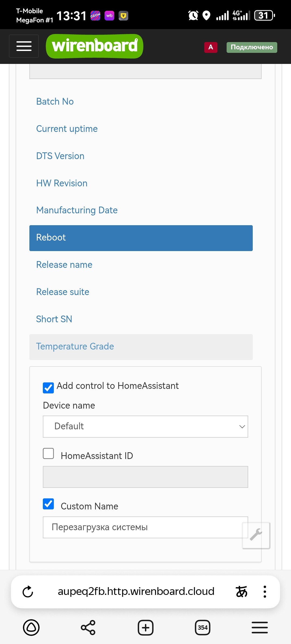The height and width of the screenshot is (644, 291).
Task: Tap the wrench settings icon
Action: [x=256, y=535]
